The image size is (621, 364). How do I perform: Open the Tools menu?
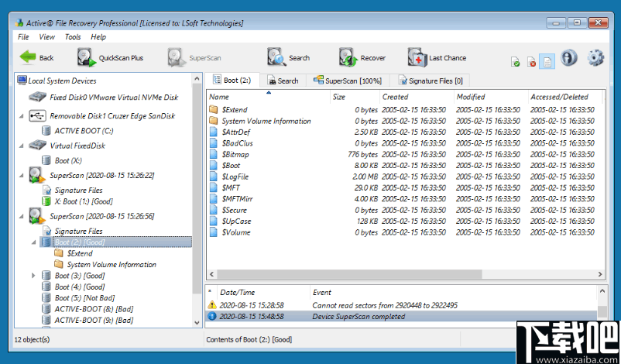pyautogui.click(x=73, y=37)
